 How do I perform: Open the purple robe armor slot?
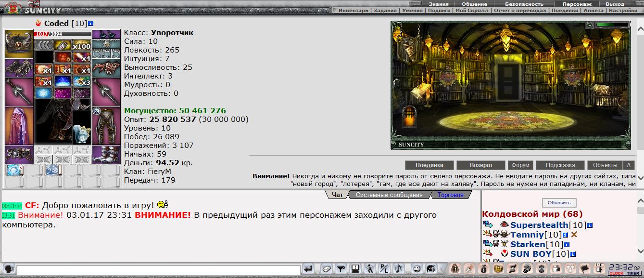[19, 125]
